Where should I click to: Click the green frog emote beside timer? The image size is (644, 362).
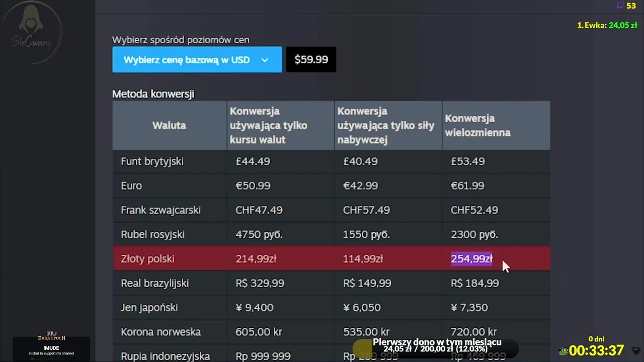click(563, 350)
